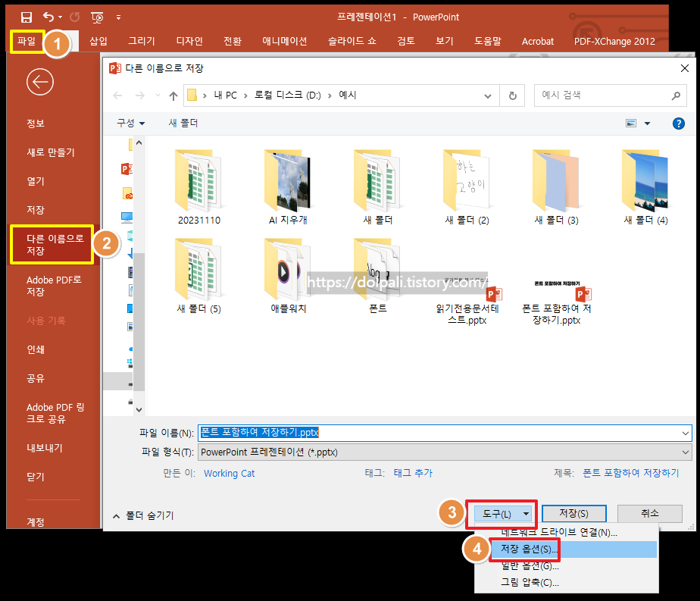Screen dimensions: 700x601
Task: Open 정보 in Backstage menu
Action: [36, 124]
